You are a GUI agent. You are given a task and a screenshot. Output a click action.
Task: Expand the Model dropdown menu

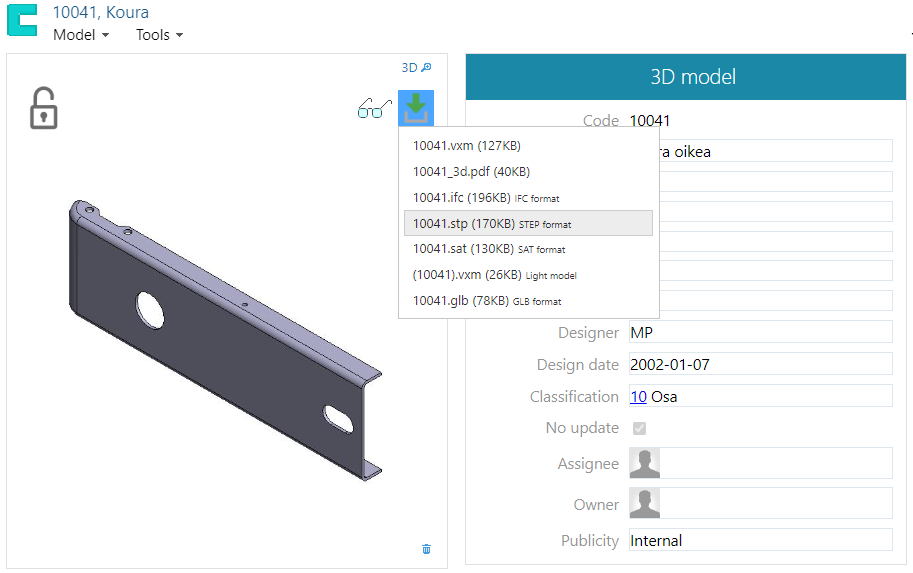coord(80,35)
